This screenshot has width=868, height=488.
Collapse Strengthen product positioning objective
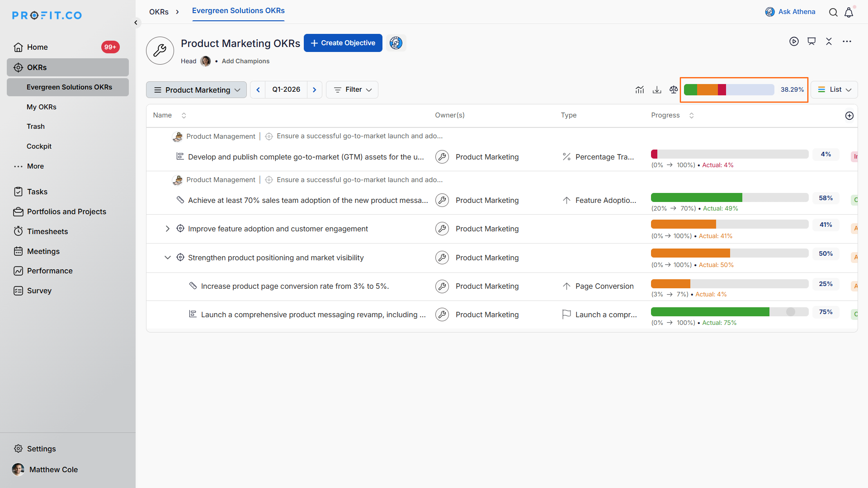tap(167, 258)
